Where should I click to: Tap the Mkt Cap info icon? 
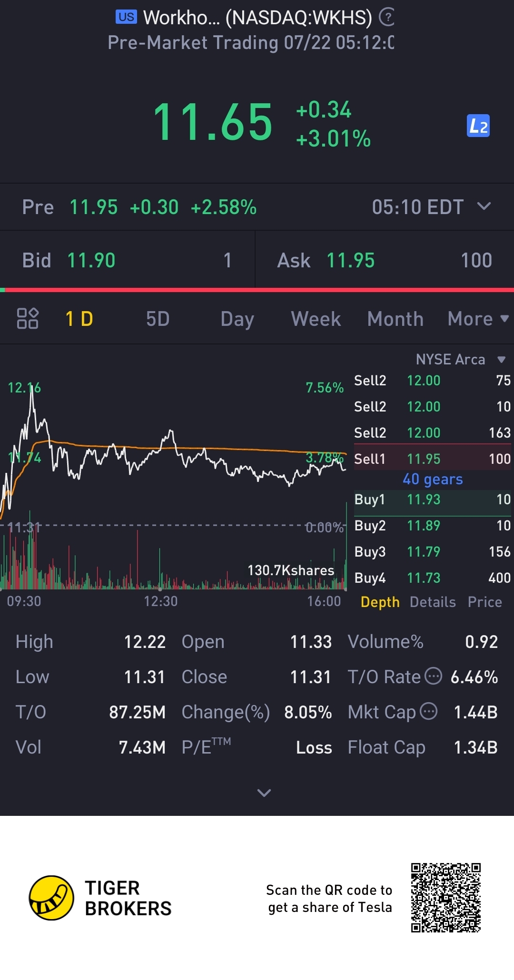pos(429,711)
